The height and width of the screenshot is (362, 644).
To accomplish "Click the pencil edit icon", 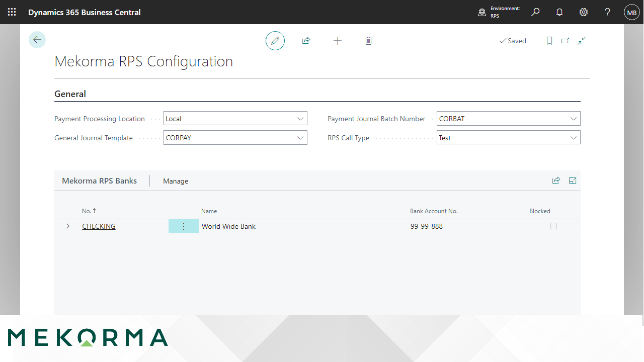I will click(x=275, y=41).
